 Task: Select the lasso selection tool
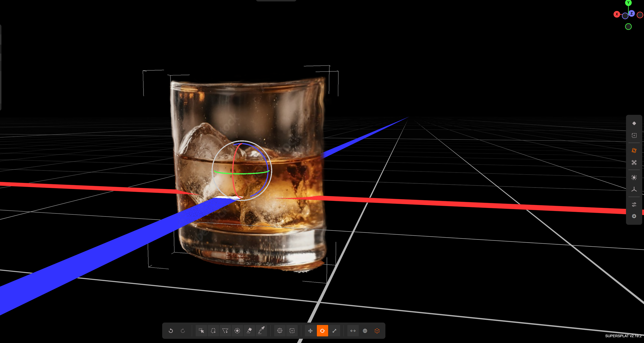coord(213,331)
